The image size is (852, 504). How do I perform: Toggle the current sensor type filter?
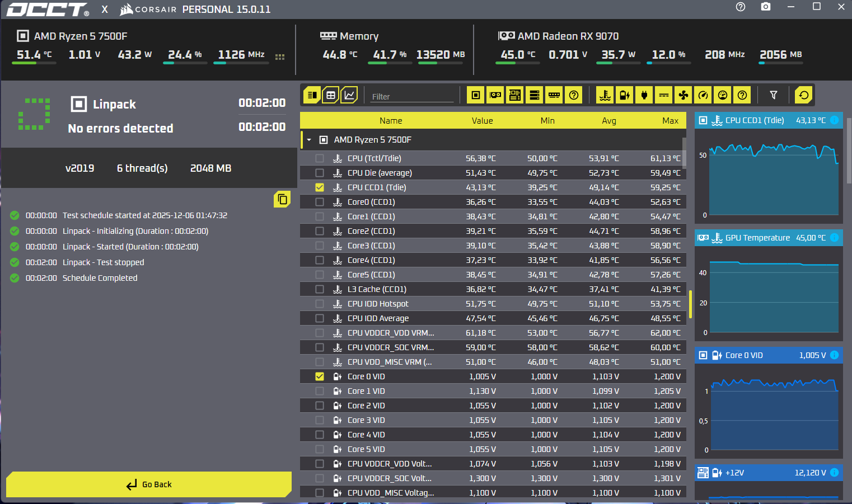(664, 95)
